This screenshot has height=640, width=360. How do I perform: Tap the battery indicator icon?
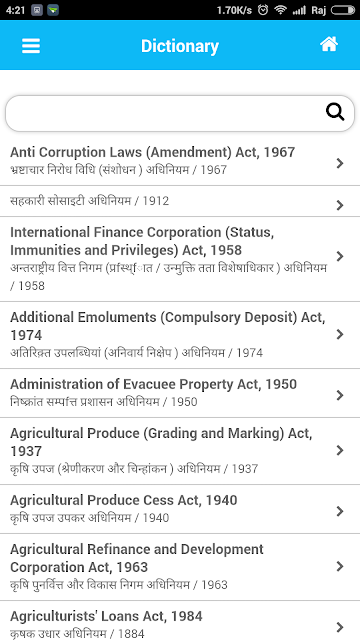pos(343,10)
